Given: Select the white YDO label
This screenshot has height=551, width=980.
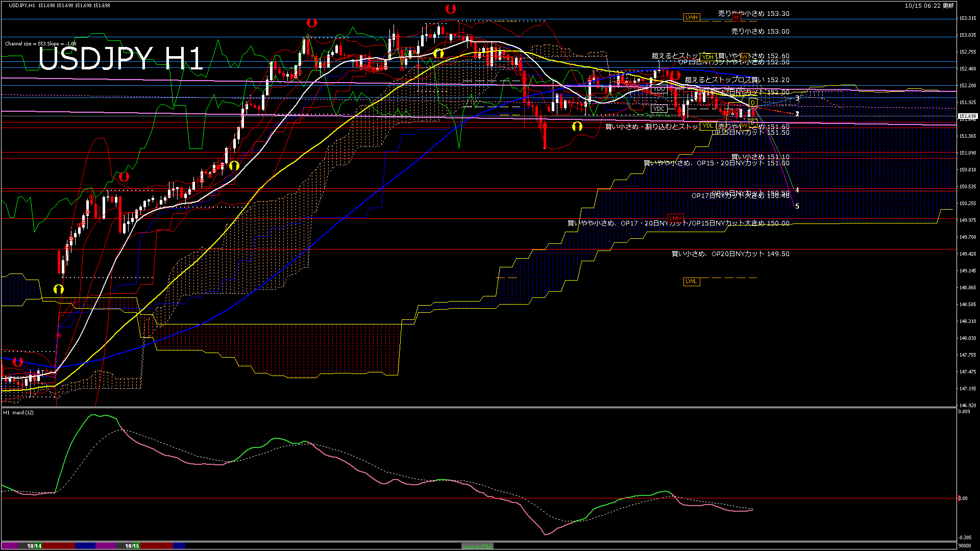Looking at the screenshot, I should pyautogui.click(x=659, y=89).
